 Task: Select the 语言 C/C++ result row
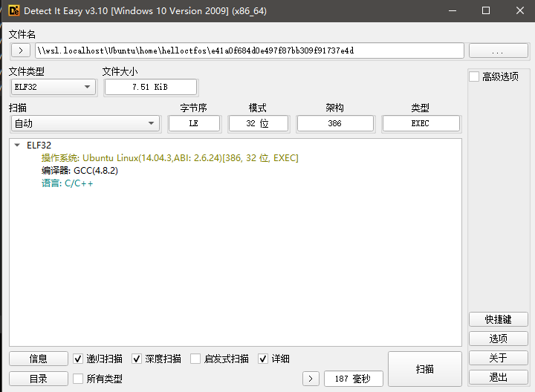pyautogui.click(x=67, y=183)
